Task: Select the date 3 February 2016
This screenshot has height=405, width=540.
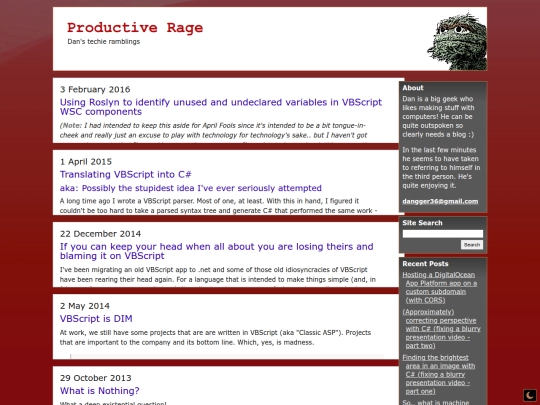Action: click(x=95, y=90)
